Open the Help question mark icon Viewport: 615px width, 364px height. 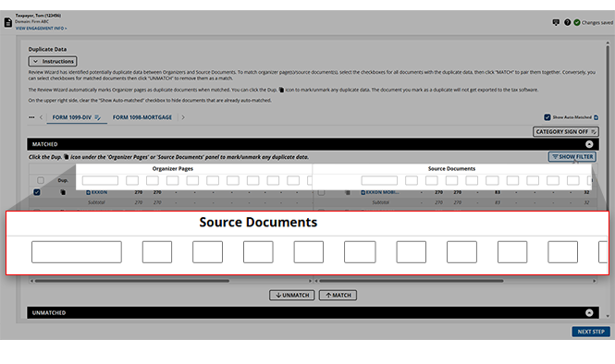pos(567,22)
